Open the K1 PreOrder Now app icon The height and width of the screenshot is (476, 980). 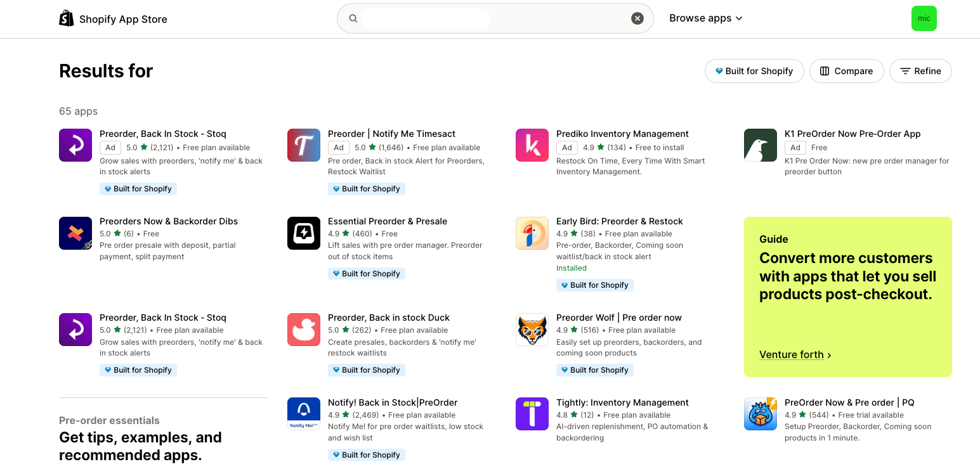tap(761, 145)
